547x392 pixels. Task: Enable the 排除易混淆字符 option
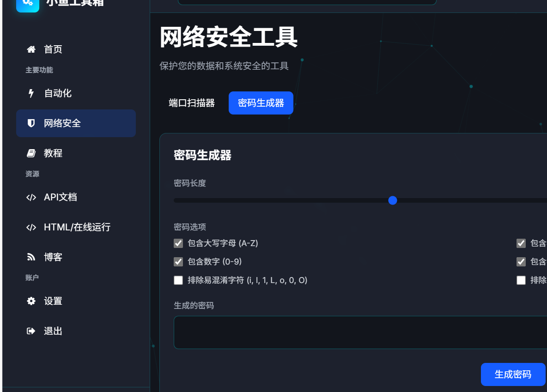(x=178, y=280)
